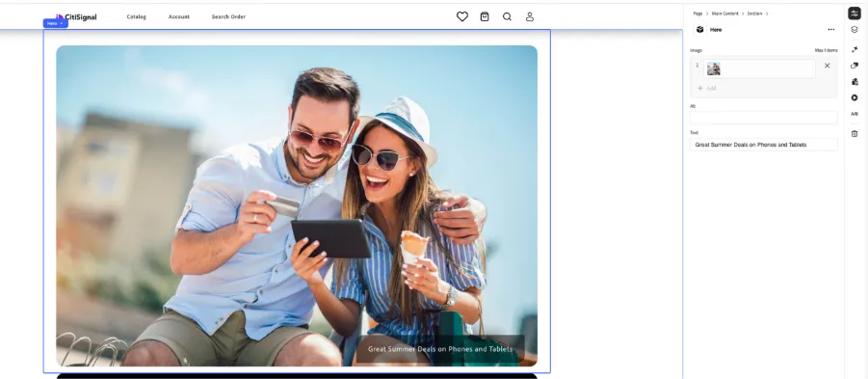Click the Text field with Great Summer Deals
The width and height of the screenshot is (868, 379).
763,145
